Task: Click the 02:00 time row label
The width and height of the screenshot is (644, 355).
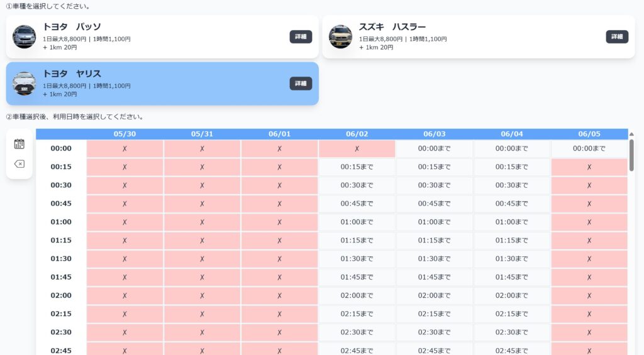Action: 61,295
